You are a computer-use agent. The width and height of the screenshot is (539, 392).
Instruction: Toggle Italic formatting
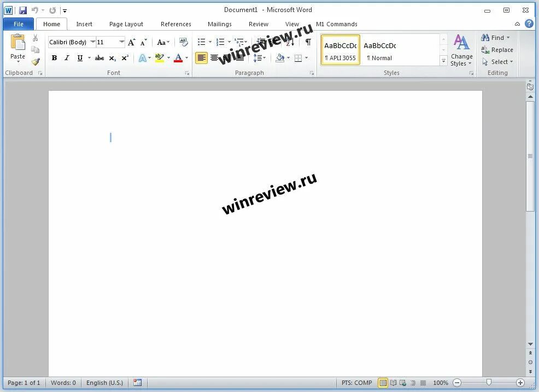click(67, 58)
